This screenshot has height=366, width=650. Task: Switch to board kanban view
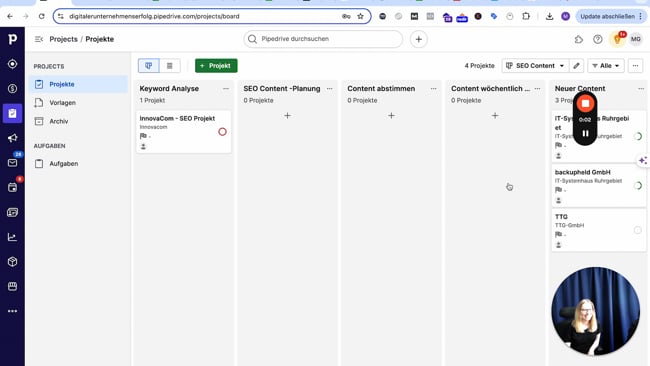coord(148,65)
